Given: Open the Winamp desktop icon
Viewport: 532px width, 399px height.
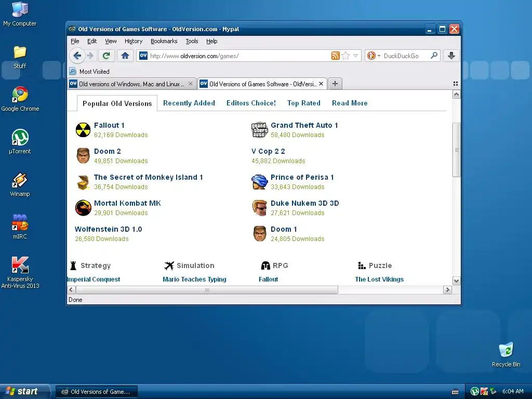Looking at the screenshot, I should (x=20, y=184).
